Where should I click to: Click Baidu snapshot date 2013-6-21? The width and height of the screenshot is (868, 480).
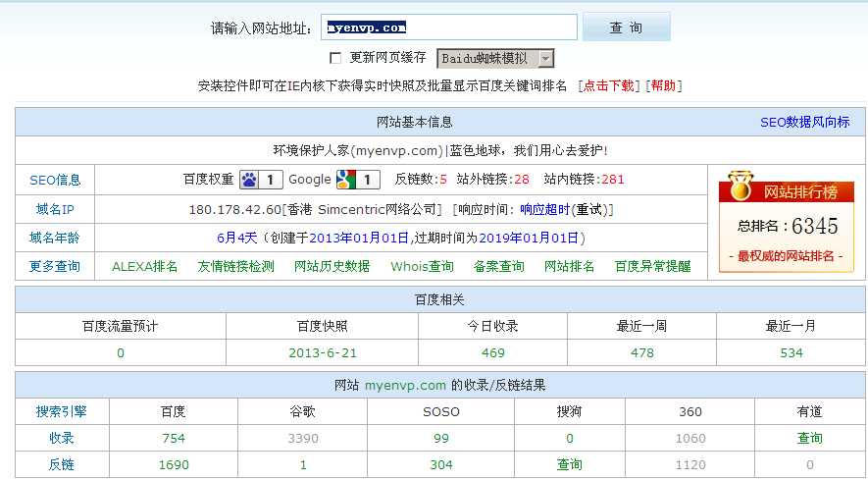pyautogui.click(x=322, y=353)
